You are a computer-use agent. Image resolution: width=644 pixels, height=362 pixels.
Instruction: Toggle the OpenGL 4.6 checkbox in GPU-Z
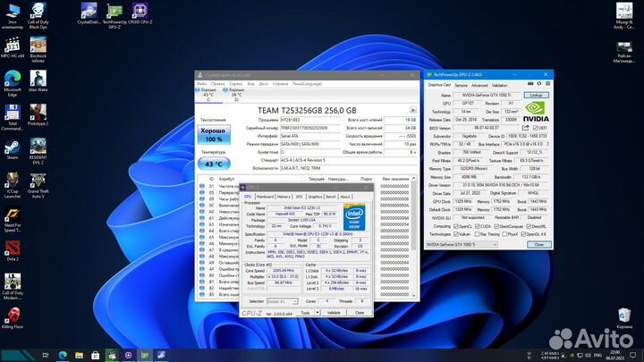[523, 234]
